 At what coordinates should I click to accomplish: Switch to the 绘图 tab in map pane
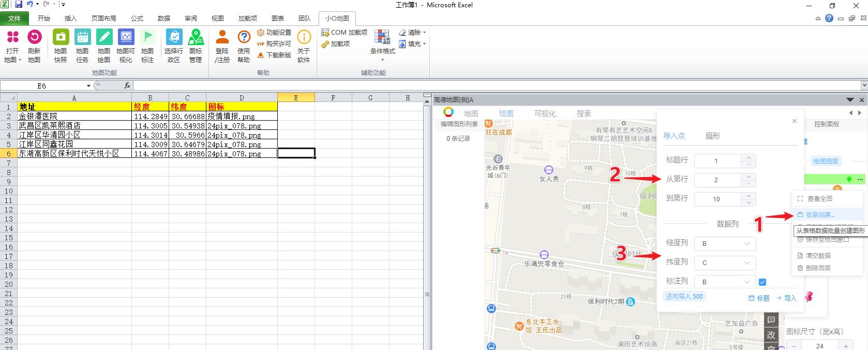click(x=506, y=113)
